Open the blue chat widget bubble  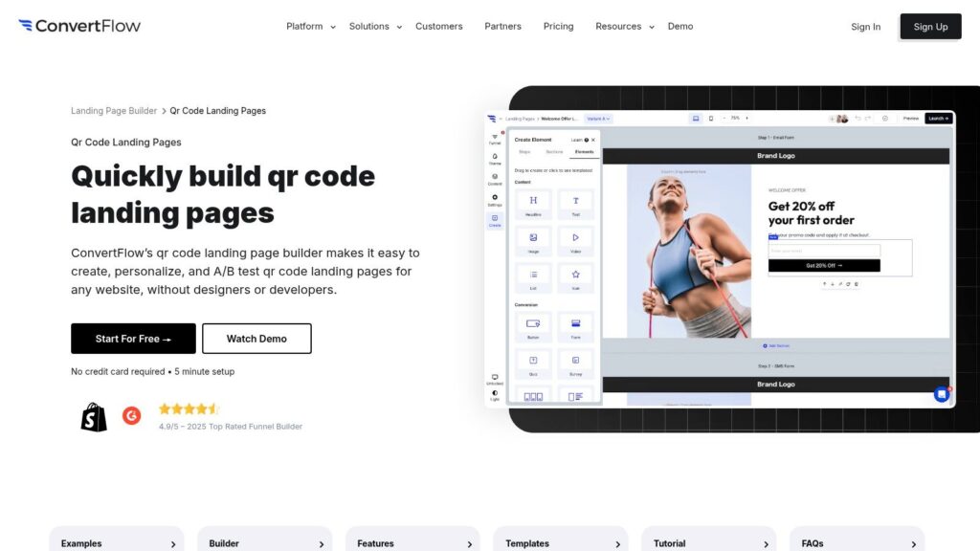[942, 394]
